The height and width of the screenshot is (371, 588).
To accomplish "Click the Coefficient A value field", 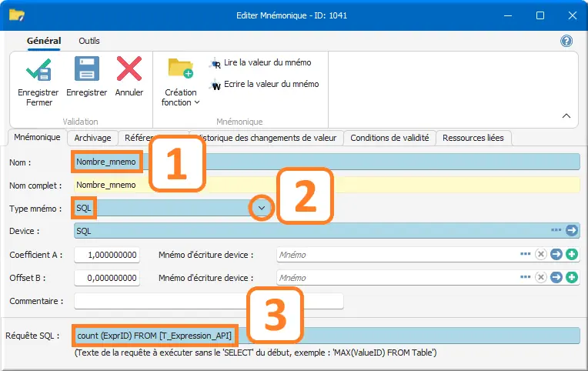I will tap(107, 255).
